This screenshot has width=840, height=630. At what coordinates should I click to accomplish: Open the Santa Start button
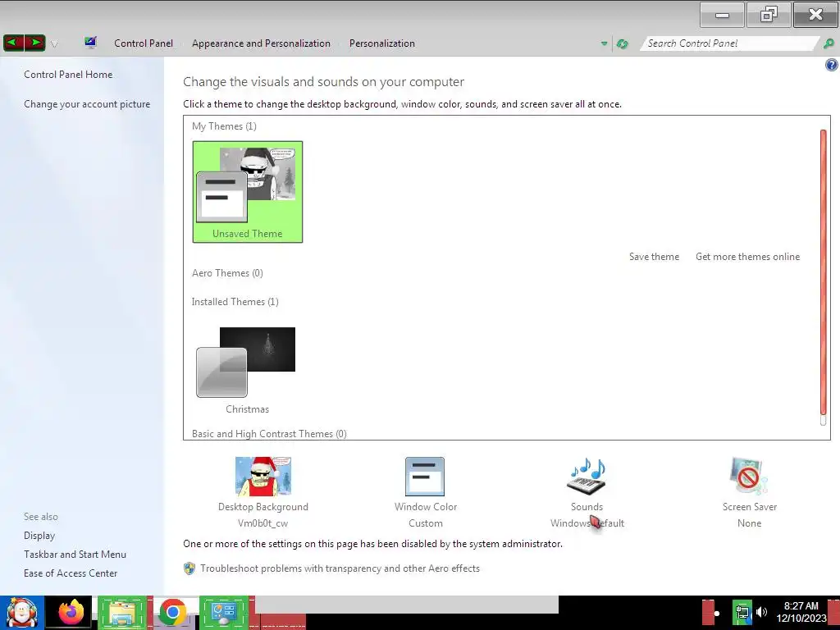(22, 613)
